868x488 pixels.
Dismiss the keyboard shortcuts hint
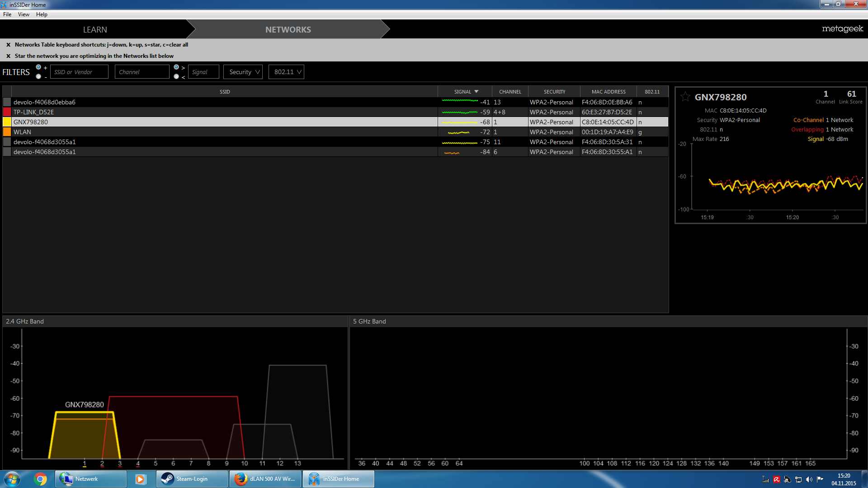click(x=8, y=45)
